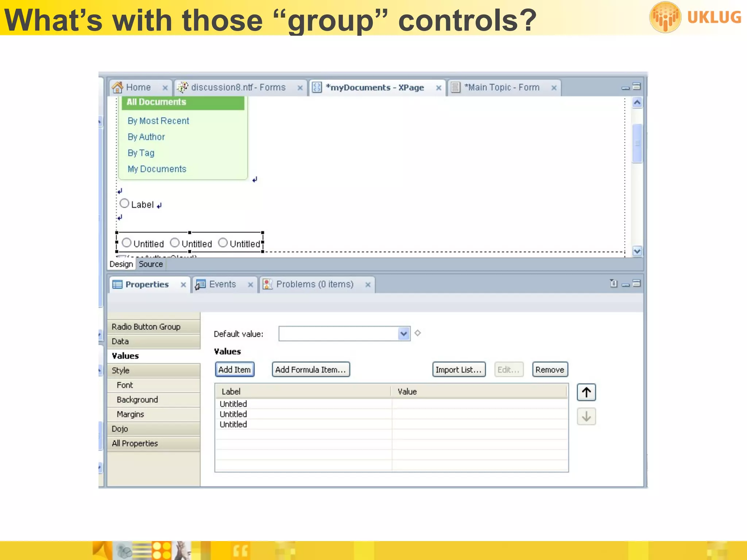Click the Add Item button

coord(235,369)
